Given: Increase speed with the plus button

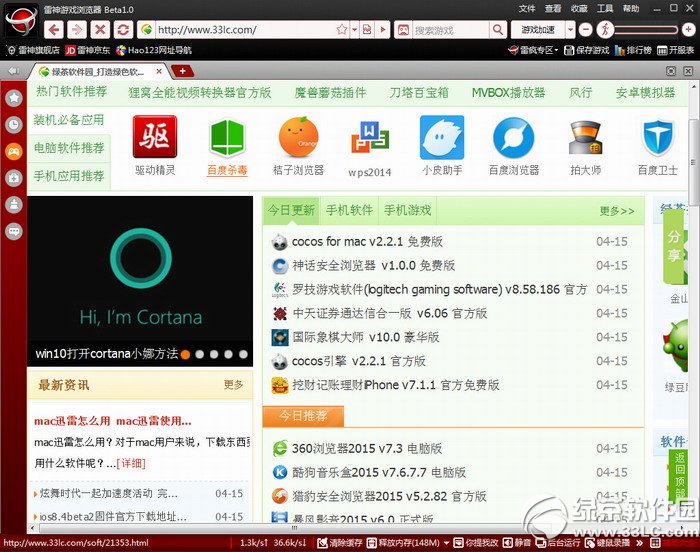Looking at the screenshot, I should 689,30.
